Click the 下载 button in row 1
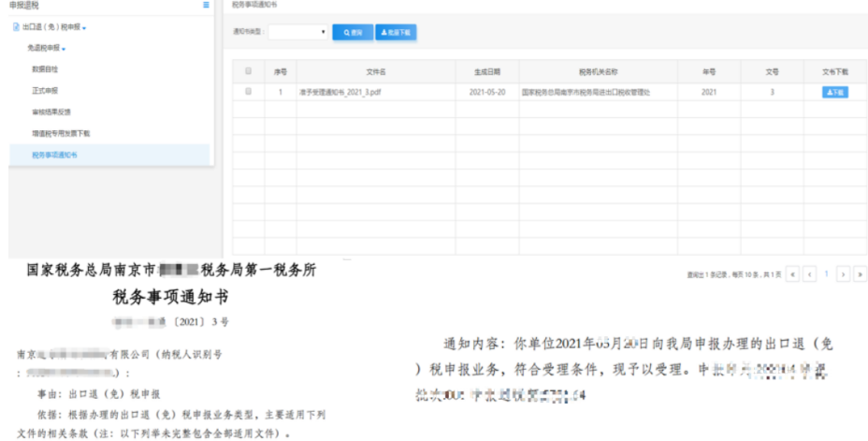The height and width of the screenshot is (441, 868). (x=834, y=93)
